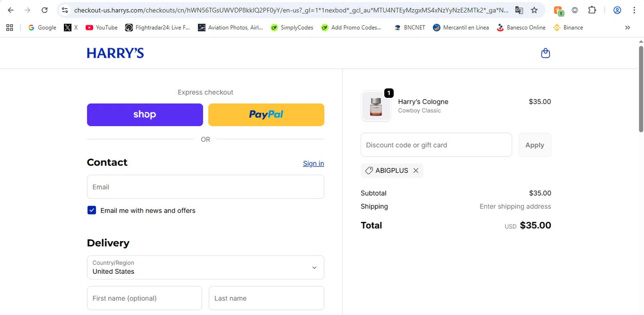
Task: Open the Add Promo Codes bookmark
Action: [x=351, y=27]
